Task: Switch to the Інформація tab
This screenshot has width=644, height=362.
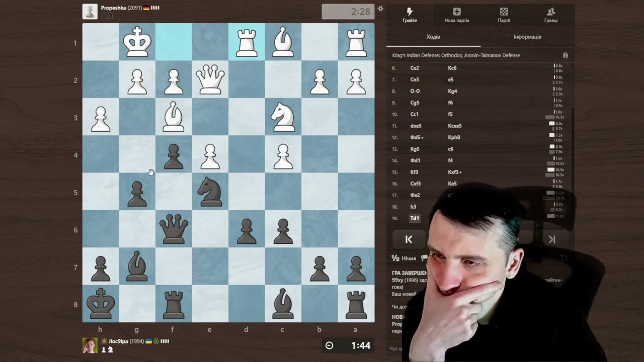Action: 527,37
